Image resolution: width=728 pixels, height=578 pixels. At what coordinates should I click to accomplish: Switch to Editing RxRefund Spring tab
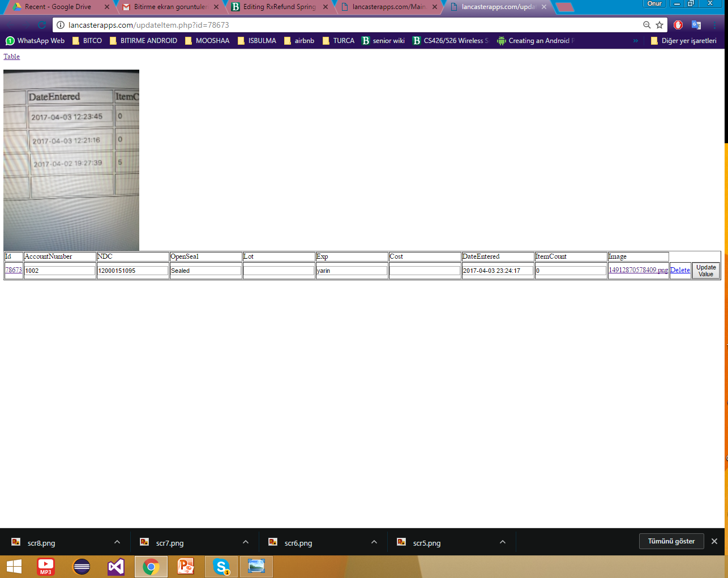[x=279, y=7]
